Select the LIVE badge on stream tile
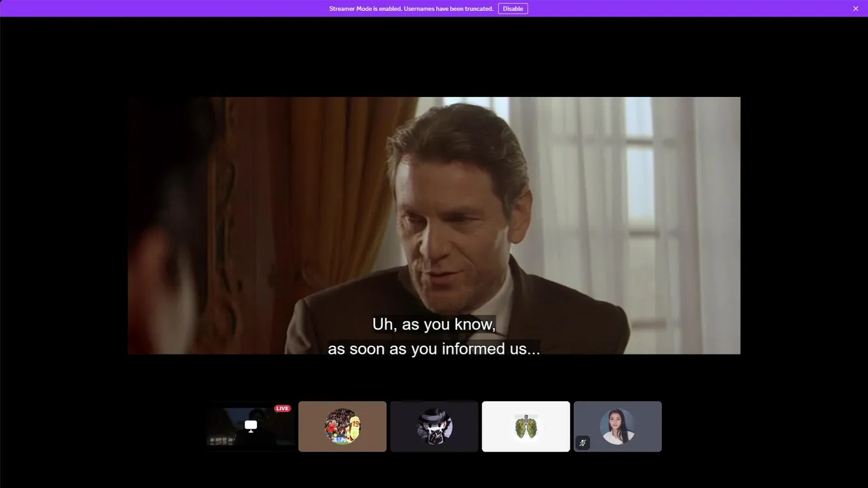This screenshot has height=488, width=868. point(282,408)
